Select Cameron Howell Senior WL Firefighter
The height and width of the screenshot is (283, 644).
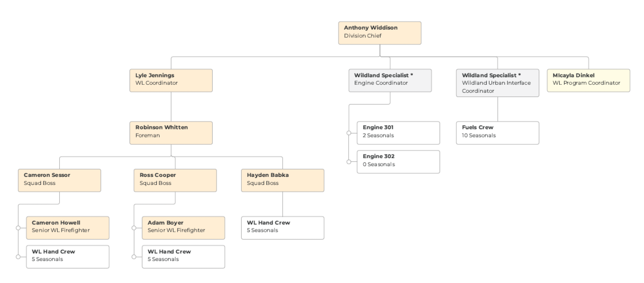tap(68, 228)
